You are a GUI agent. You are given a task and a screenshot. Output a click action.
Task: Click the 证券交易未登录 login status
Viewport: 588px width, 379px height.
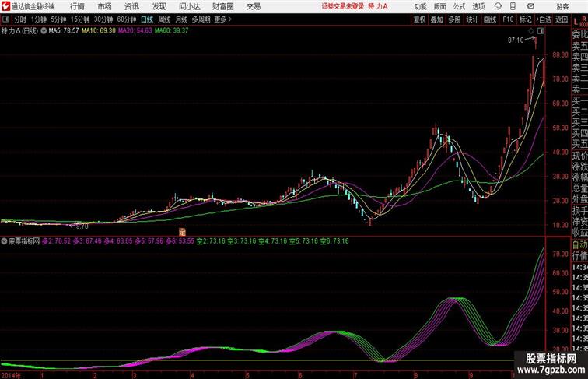pyautogui.click(x=343, y=6)
